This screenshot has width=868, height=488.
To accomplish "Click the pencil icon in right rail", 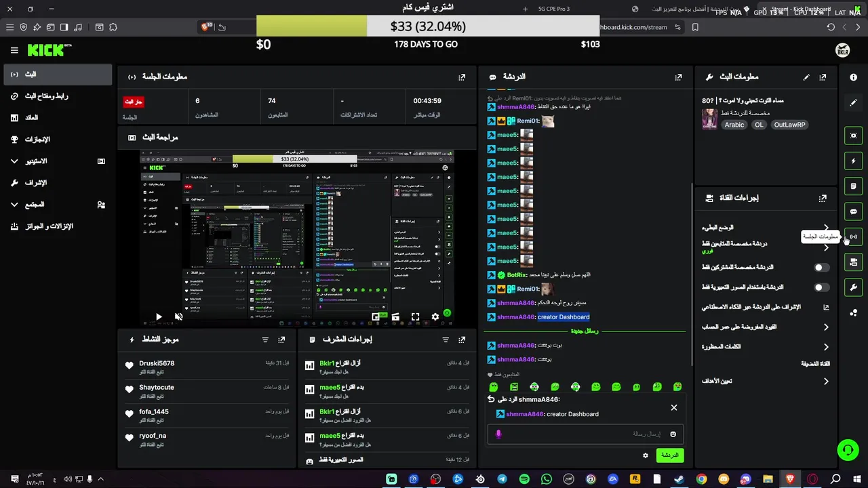I will 853,102.
